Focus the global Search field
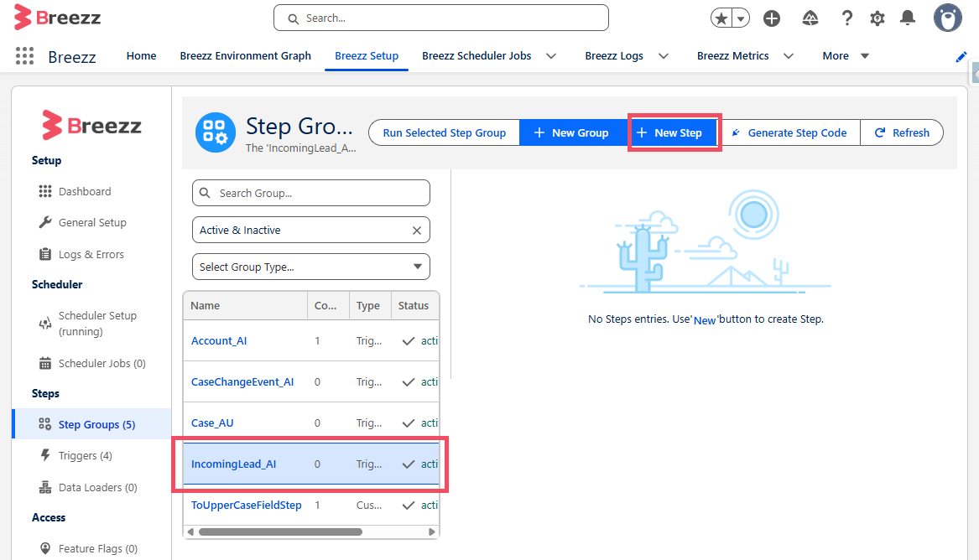Image resolution: width=979 pixels, height=560 pixels. pos(440,18)
